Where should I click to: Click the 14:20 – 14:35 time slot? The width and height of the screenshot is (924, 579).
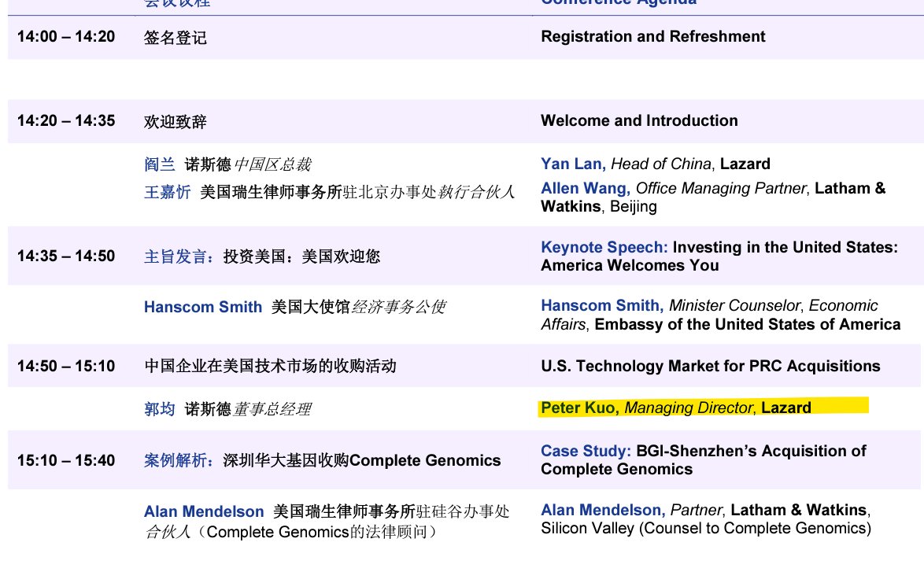(x=66, y=120)
